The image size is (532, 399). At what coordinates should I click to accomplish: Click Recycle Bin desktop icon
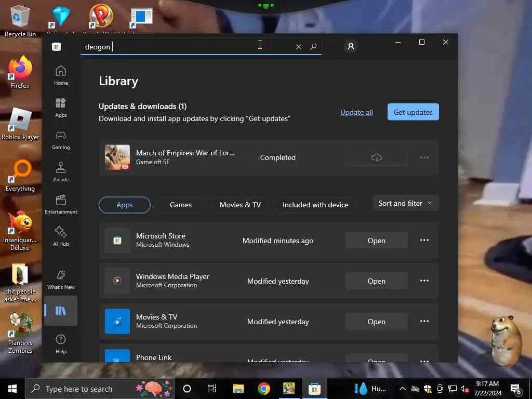tap(20, 21)
